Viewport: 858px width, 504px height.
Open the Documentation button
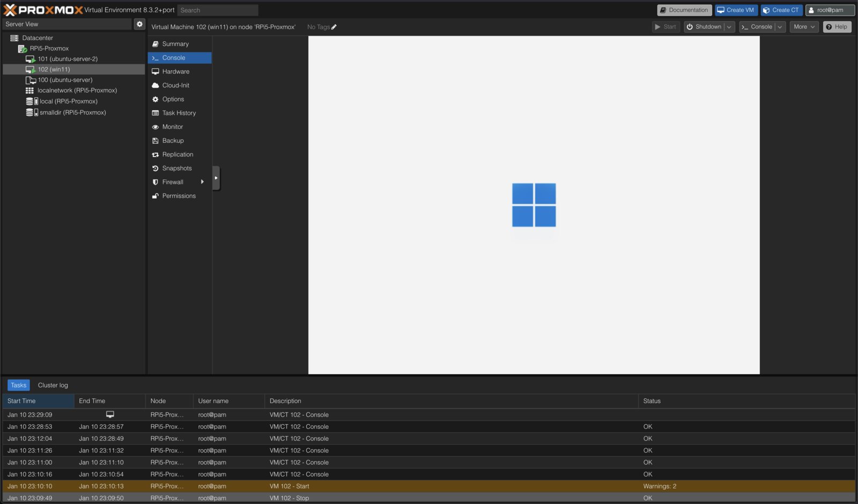684,10
